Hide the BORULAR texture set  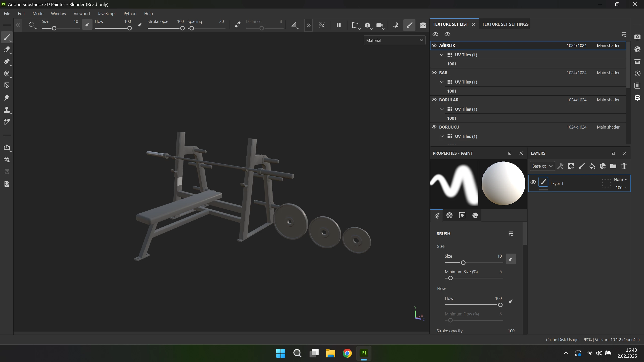click(434, 100)
